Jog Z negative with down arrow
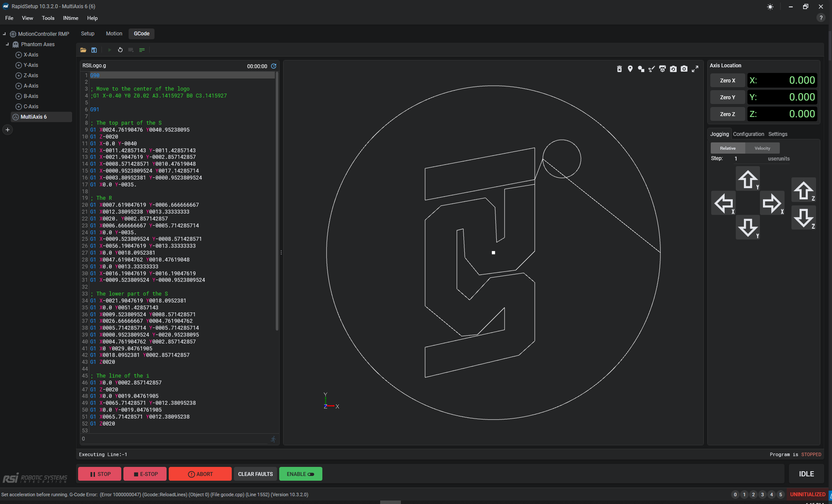 804,217
